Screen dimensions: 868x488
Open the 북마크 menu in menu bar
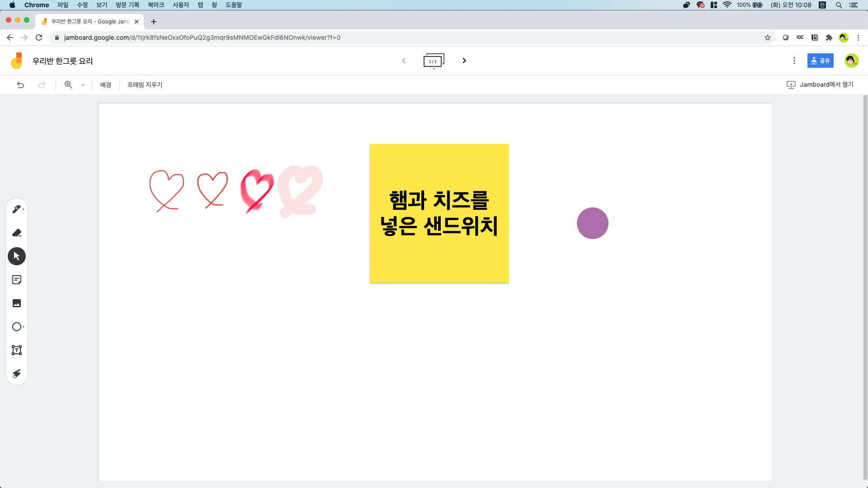click(156, 5)
